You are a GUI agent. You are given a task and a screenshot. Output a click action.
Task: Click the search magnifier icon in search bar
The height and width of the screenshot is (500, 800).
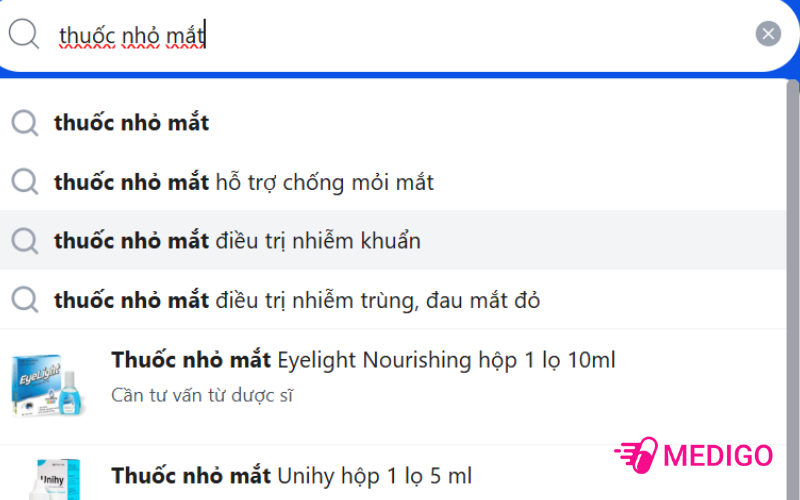[23, 34]
